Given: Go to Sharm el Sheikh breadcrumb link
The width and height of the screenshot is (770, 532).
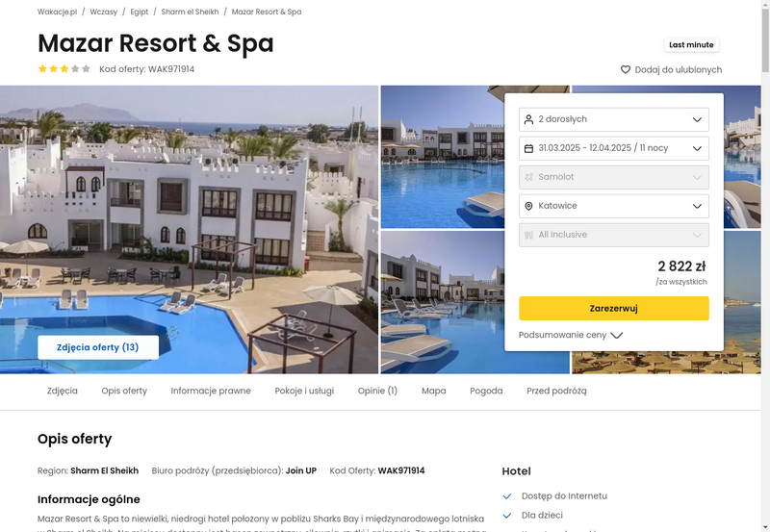Looking at the screenshot, I should (190, 12).
